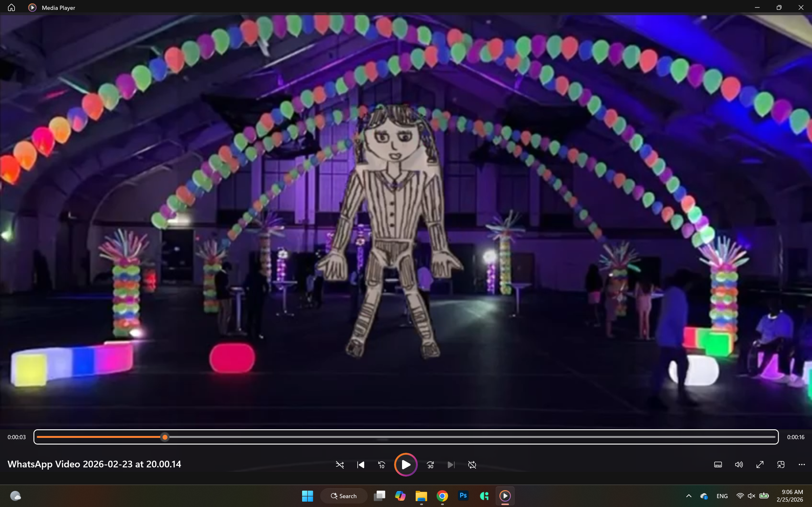Click the seek bar thumb
The width and height of the screenshot is (812, 507).
[165, 437]
